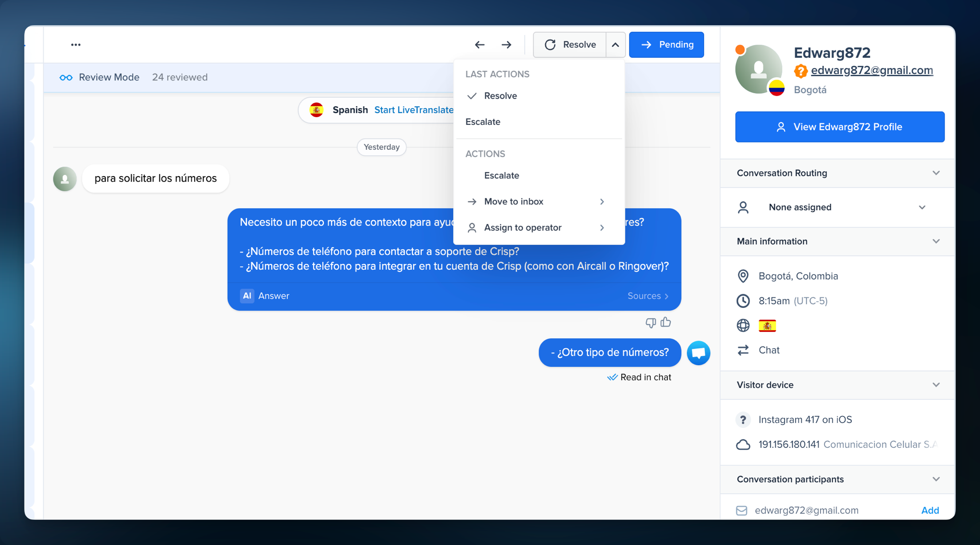
Task: Click the chat transfer arrows icon in sidebar
Action: point(743,350)
